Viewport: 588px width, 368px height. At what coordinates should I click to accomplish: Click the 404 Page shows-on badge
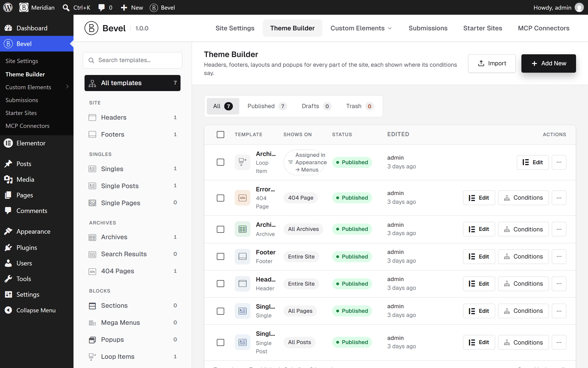(x=301, y=198)
